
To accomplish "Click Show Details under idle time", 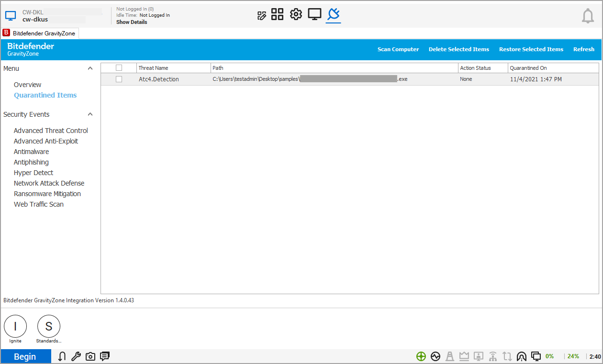I will coord(132,22).
